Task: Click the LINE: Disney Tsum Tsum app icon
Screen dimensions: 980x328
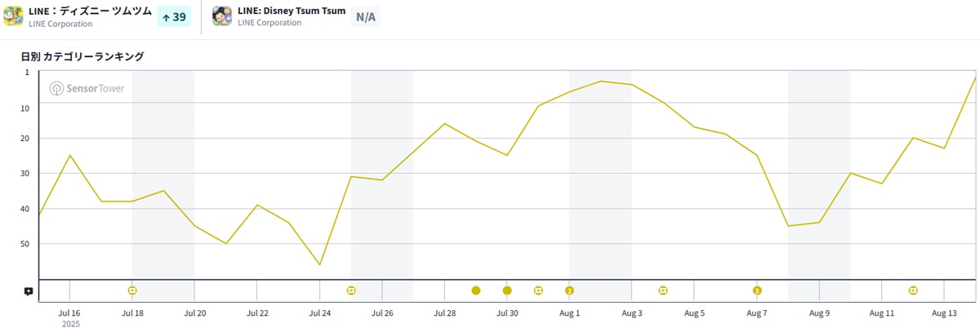Action: tap(222, 16)
